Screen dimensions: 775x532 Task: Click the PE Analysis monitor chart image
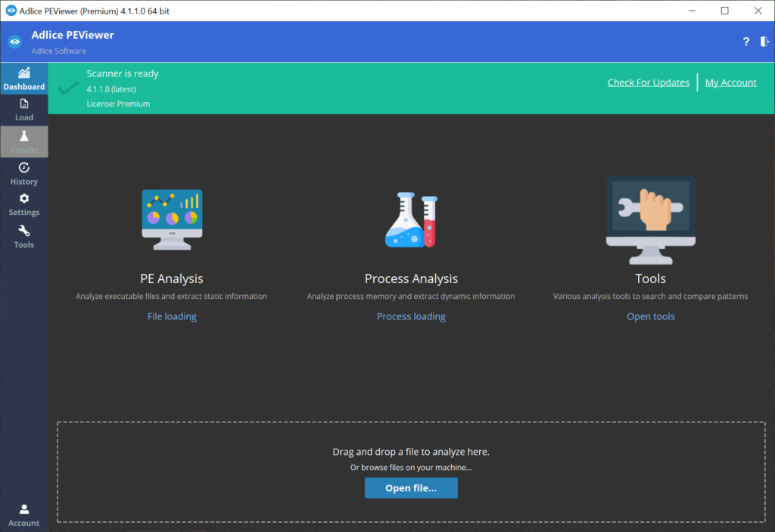pos(172,219)
